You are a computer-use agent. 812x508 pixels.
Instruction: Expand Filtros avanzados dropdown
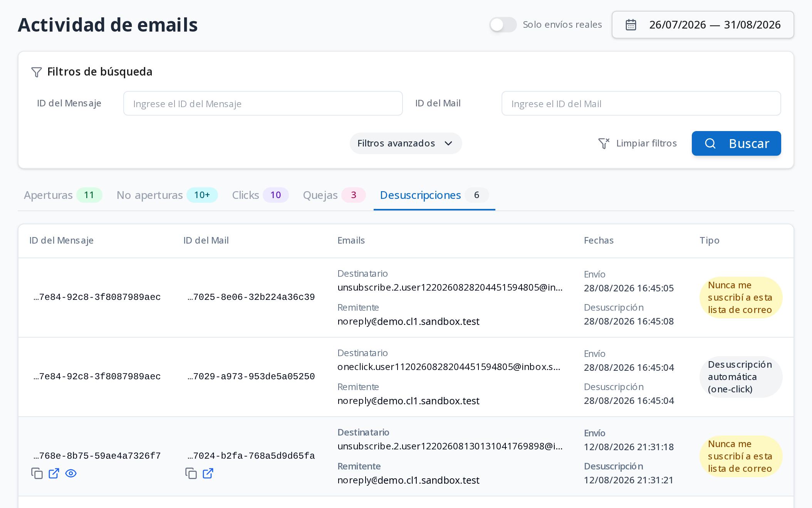[406, 143]
